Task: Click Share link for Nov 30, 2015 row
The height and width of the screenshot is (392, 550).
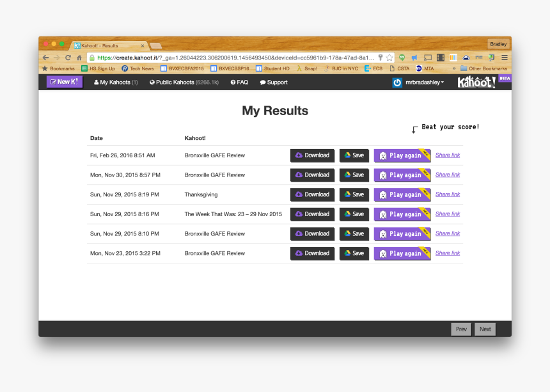Action: (x=448, y=175)
